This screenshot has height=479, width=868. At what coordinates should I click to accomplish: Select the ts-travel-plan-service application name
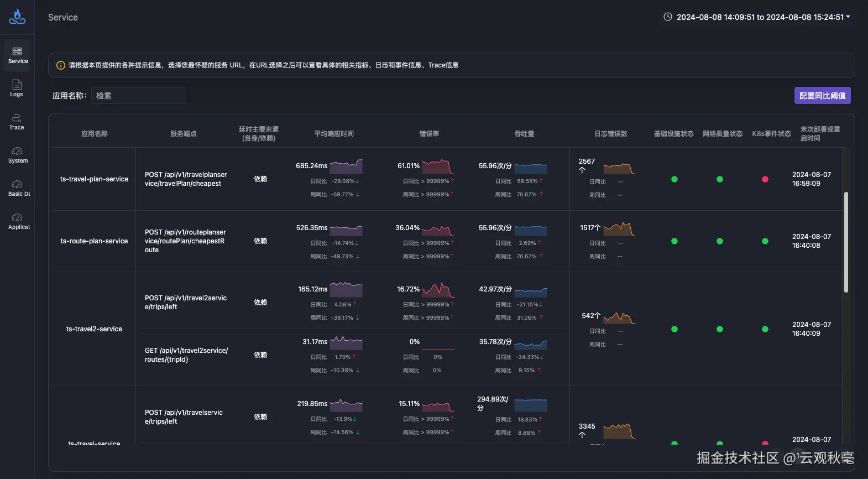pyautogui.click(x=94, y=179)
